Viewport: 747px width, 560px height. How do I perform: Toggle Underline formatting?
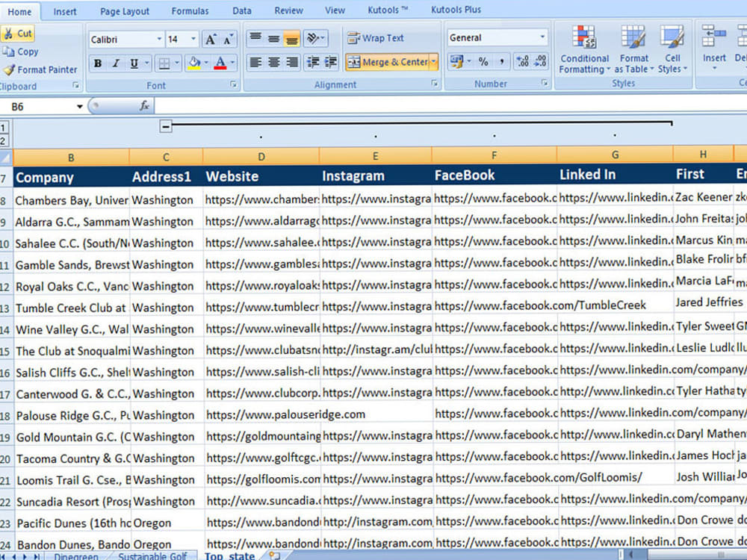point(134,63)
